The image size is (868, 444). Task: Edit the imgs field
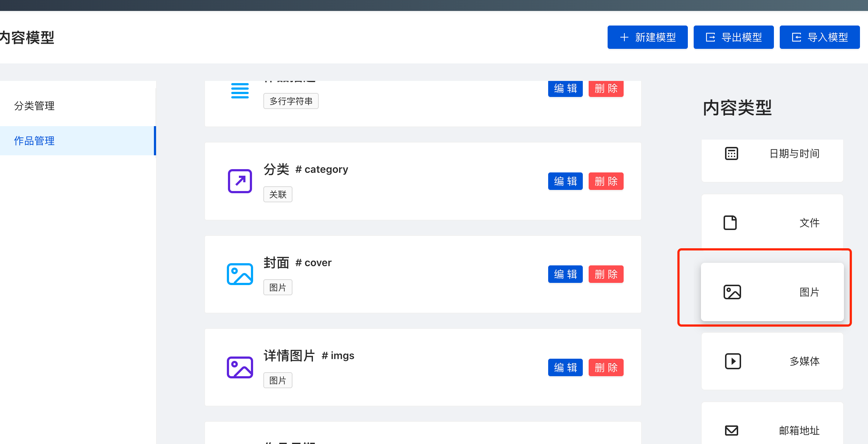[x=565, y=367]
